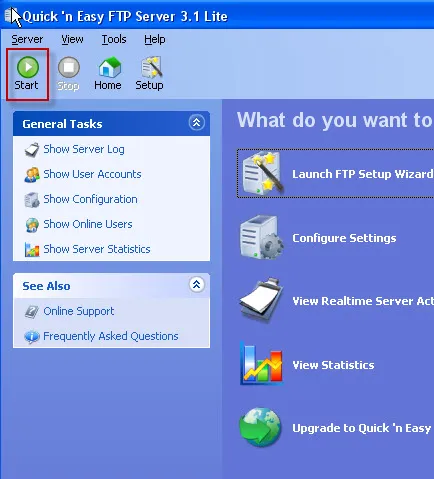
Task: Click the What do you want to heading
Action: coord(335,120)
